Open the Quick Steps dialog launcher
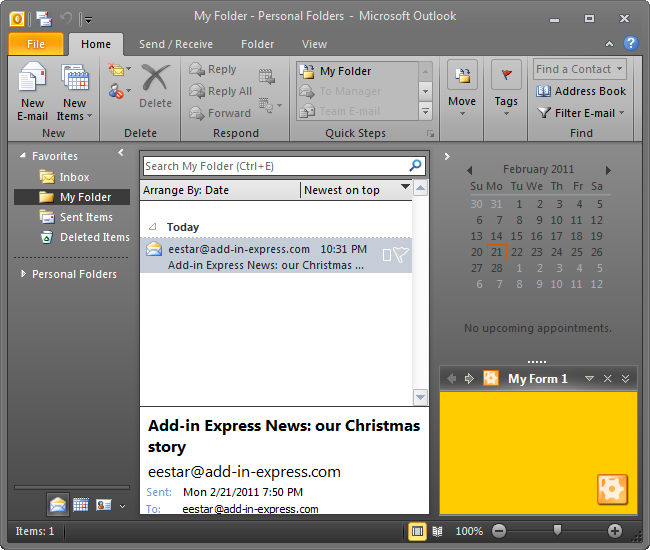This screenshot has width=650, height=550. click(431, 134)
